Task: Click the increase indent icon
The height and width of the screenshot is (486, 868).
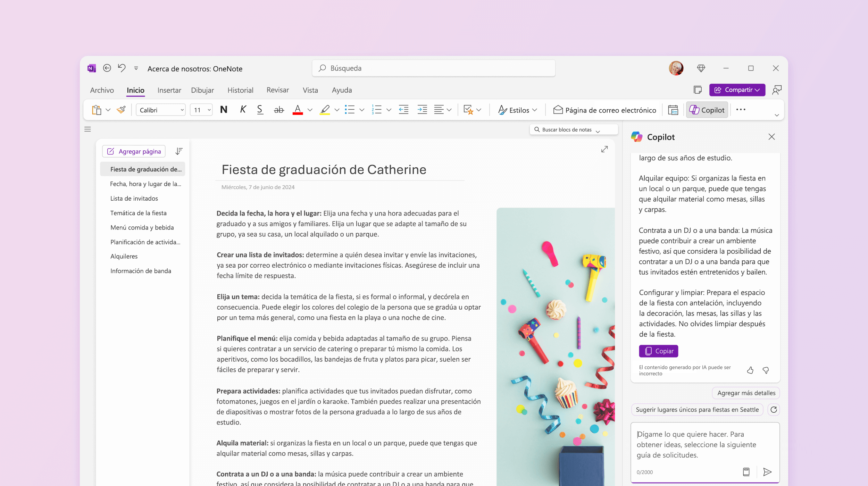Action: [x=422, y=110]
